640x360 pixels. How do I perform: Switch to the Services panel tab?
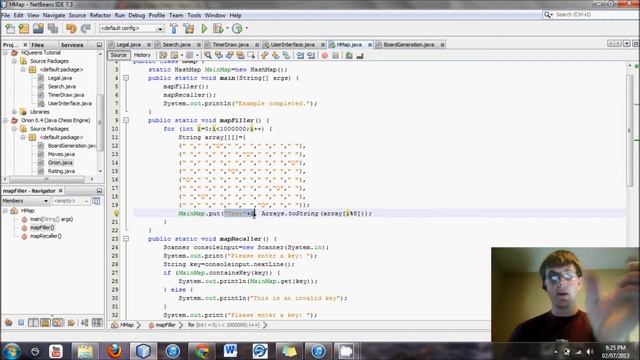coord(72,45)
